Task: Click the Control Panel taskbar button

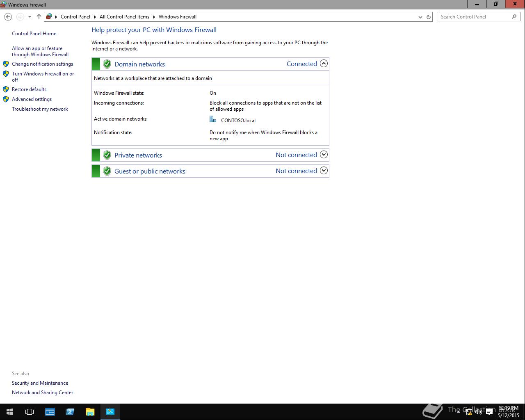Action: point(110,412)
